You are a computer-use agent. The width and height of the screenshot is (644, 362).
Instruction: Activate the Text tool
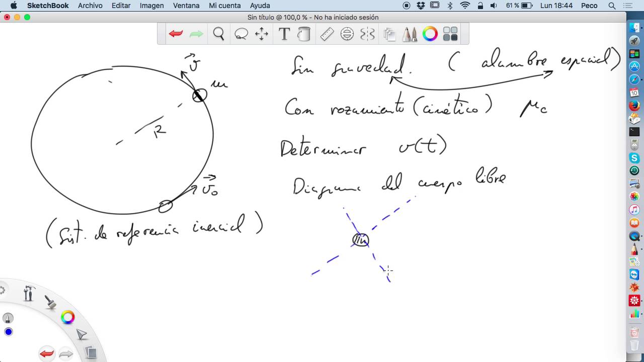[284, 34]
